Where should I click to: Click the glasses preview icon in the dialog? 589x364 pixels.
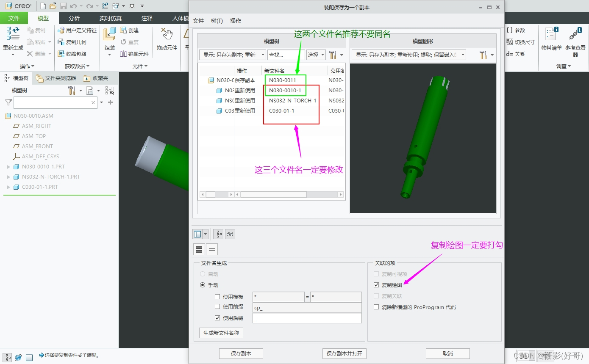[x=229, y=234]
